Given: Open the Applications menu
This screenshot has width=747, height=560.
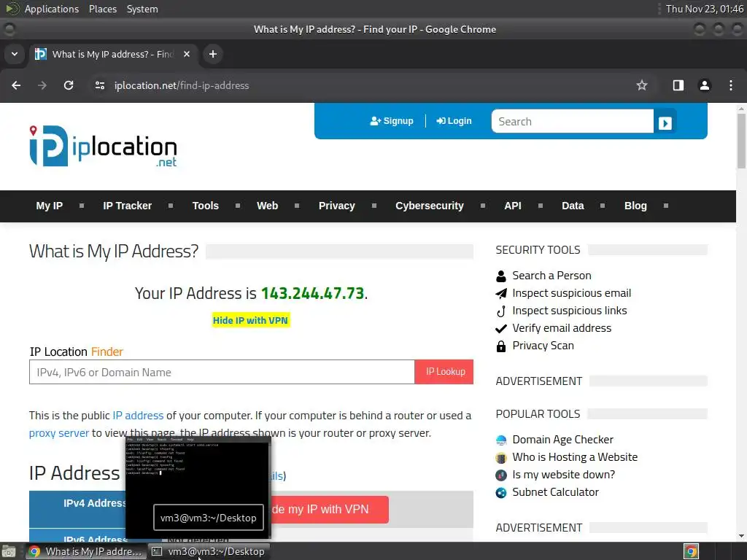Looking at the screenshot, I should [52, 9].
